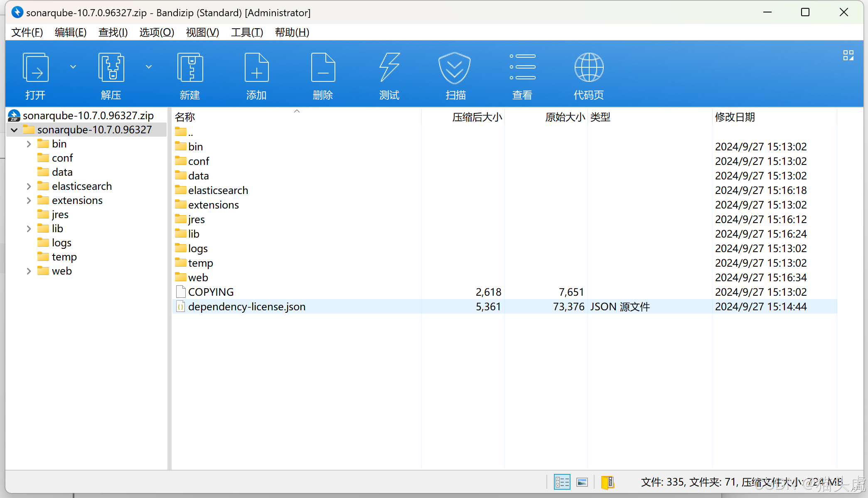Expand the elasticsearch folder in the sidebar tree
The image size is (868, 498).
click(x=28, y=186)
